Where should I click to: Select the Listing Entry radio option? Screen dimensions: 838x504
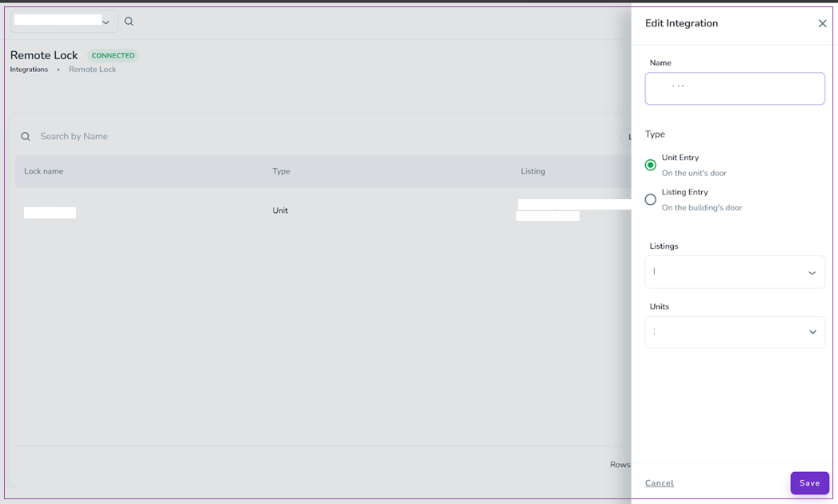pyautogui.click(x=651, y=200)
